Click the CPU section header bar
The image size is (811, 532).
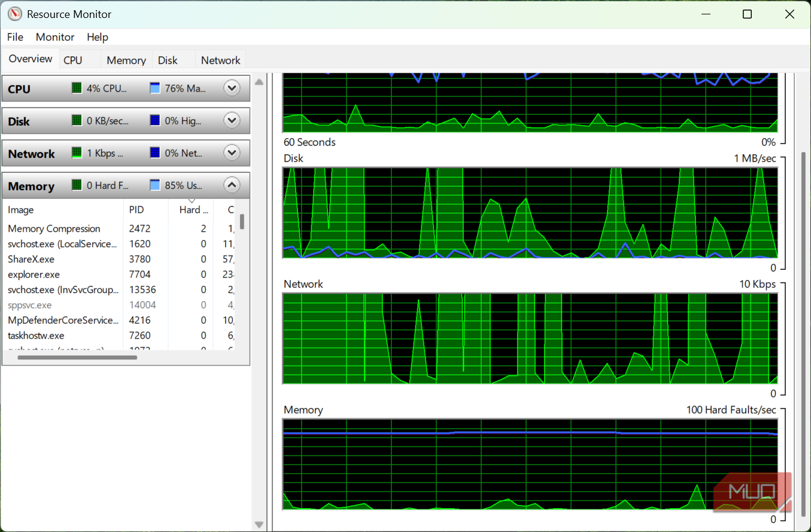point(126,89)
